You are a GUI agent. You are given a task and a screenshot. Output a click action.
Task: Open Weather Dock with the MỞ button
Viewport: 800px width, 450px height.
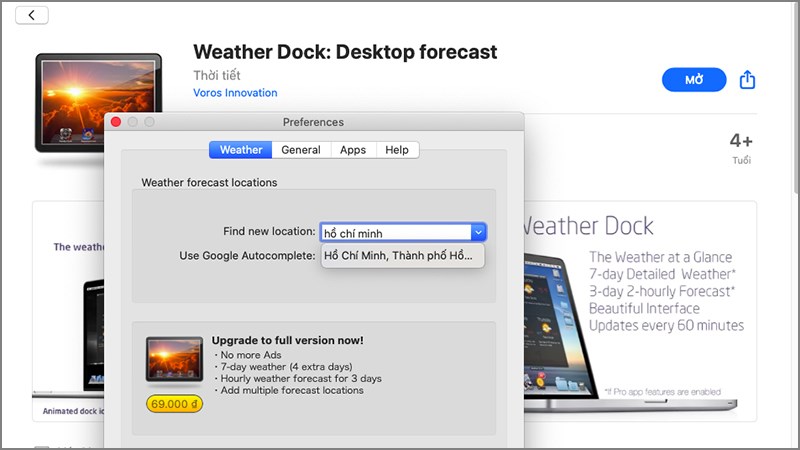694,80
